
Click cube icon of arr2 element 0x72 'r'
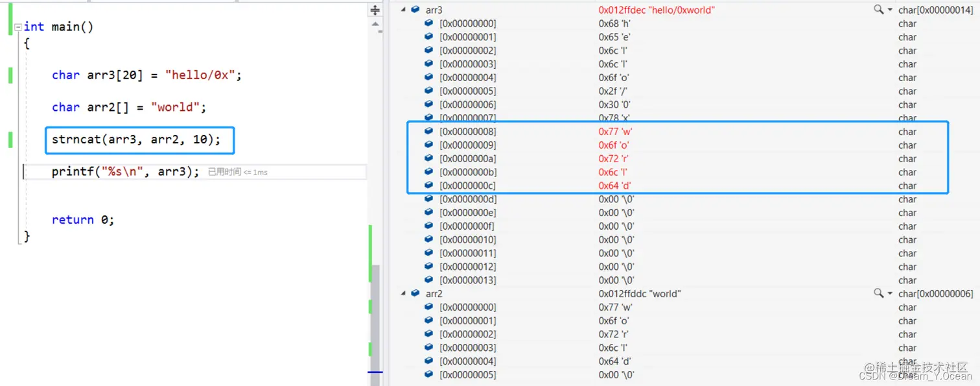click(x=428, y=334)
